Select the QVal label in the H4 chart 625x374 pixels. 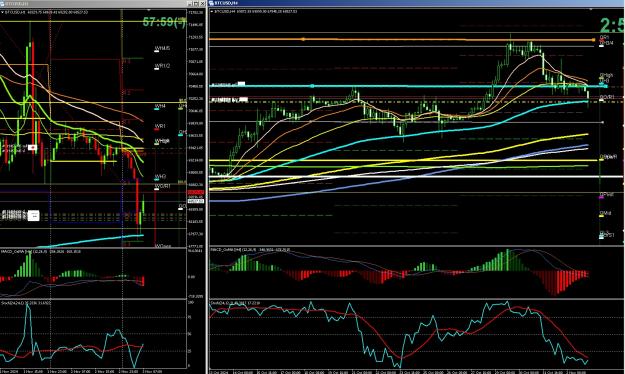(605, 214)
